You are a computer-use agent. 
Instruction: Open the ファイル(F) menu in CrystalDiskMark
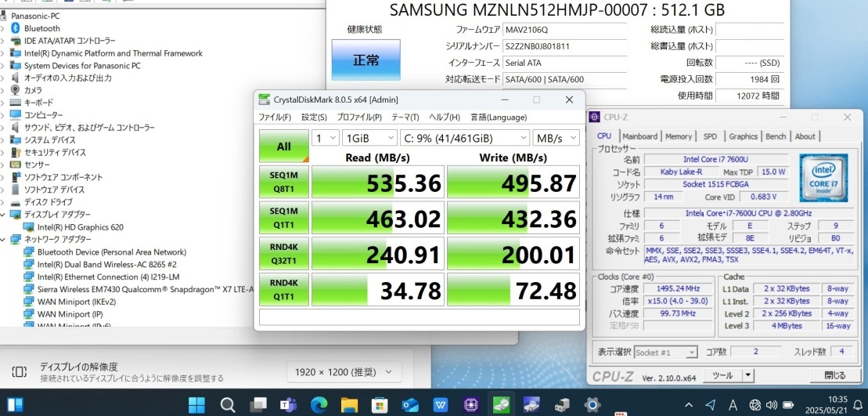point(275,118)
